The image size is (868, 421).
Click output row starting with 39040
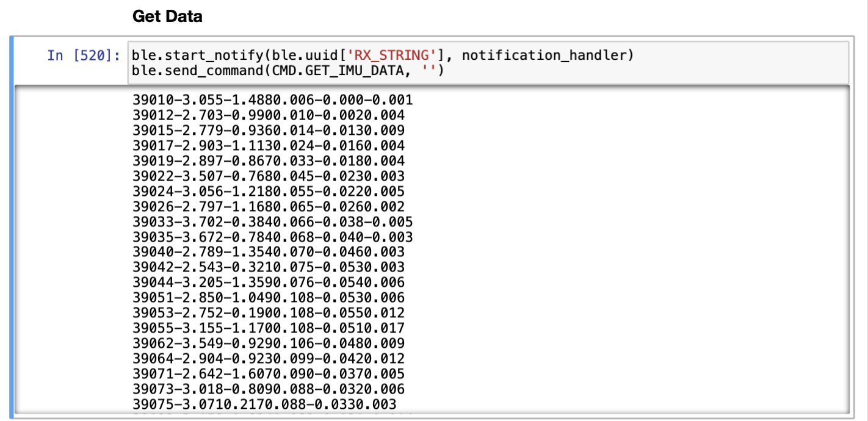coord(269,252)
